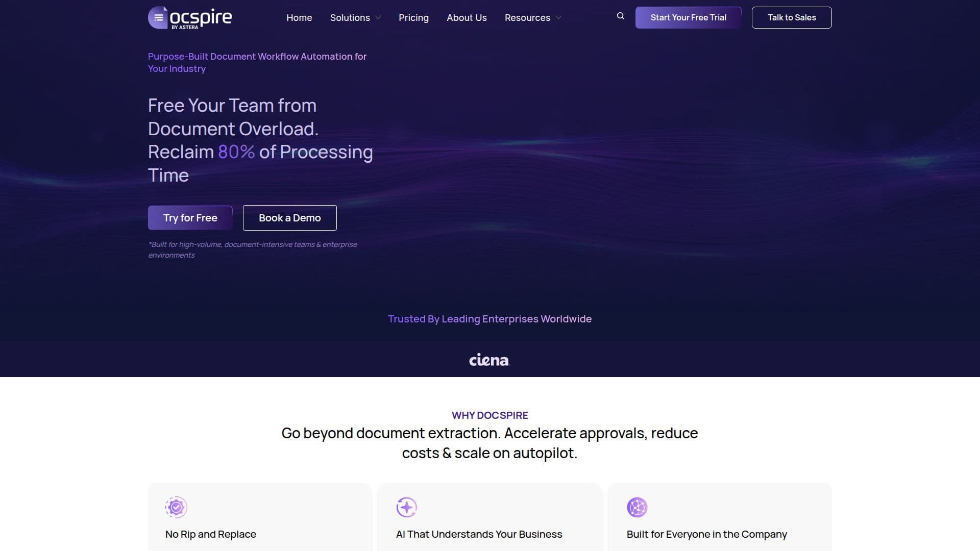980x551 pixels.
Task: Click the Talk to Sales button
Action: click(792, 17)
